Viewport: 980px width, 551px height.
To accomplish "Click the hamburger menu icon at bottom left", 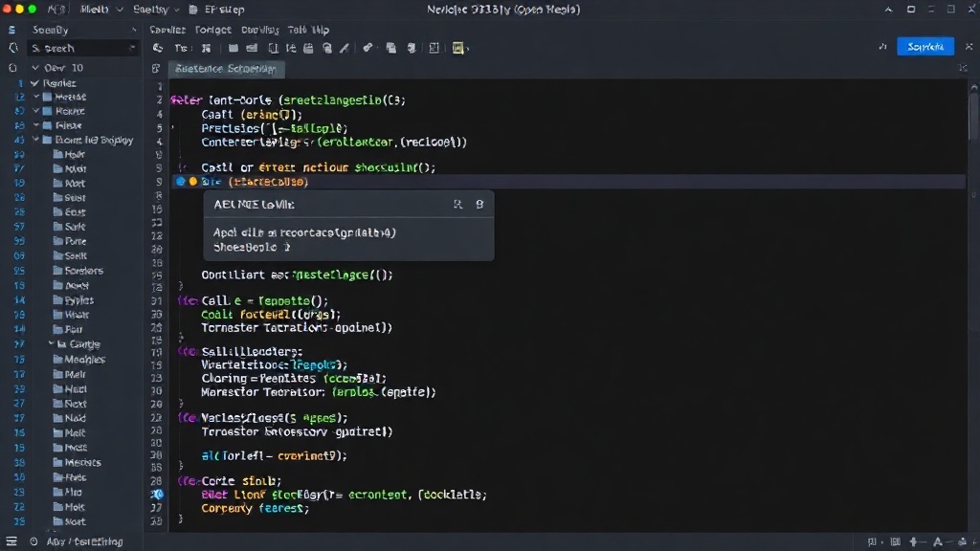I will (11, 541).
